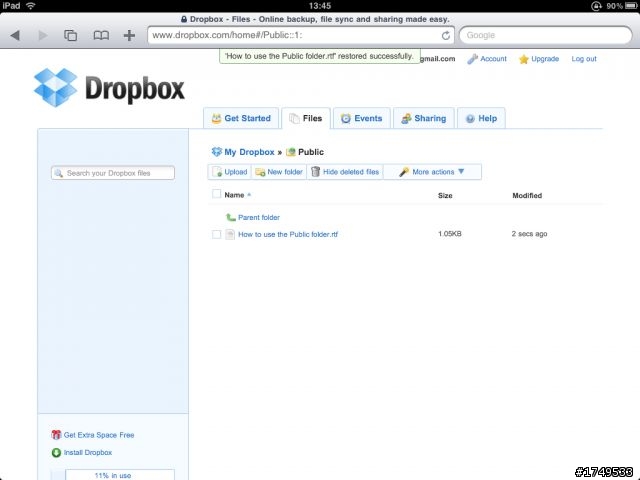Tap the Wi-Fi indicator in the status bar
This screenshot has height=480, width=640.
pyautogui.click(x=31, y=6)
